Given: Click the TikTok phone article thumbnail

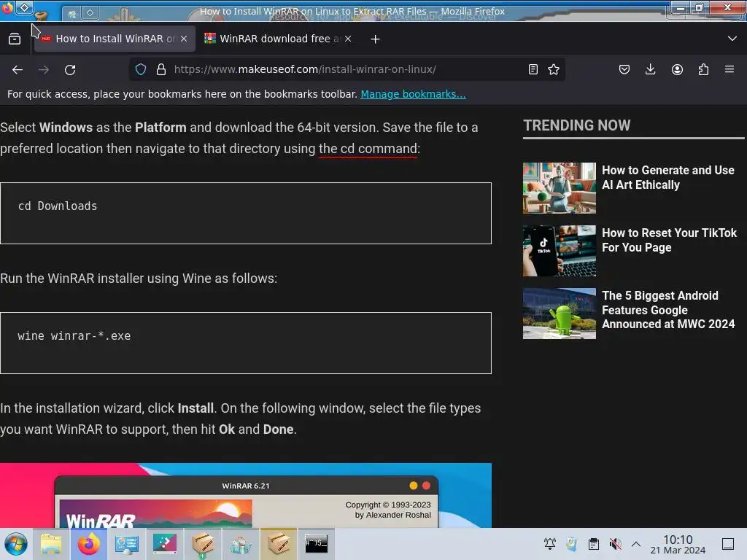Looking at the screenshot, I should 560,251.
